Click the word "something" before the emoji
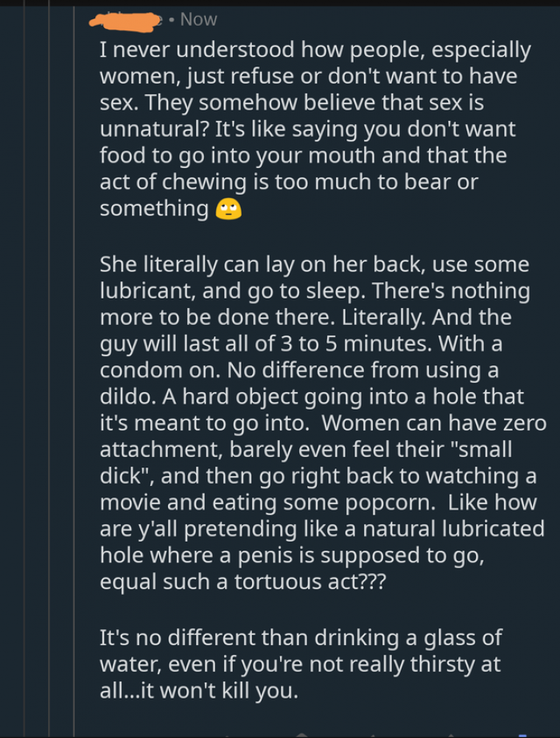 pyautogui.click(x=154, y=209)
